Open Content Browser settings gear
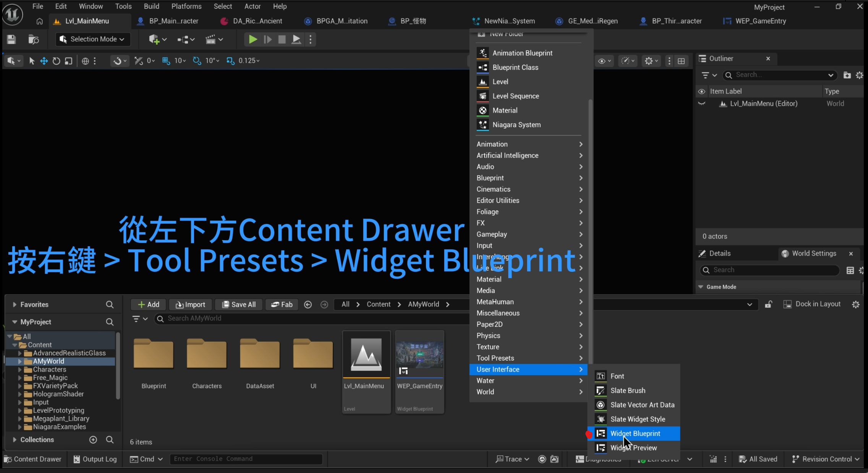The width and height of the screenshot is (868, 473). [x=856, y=304]
